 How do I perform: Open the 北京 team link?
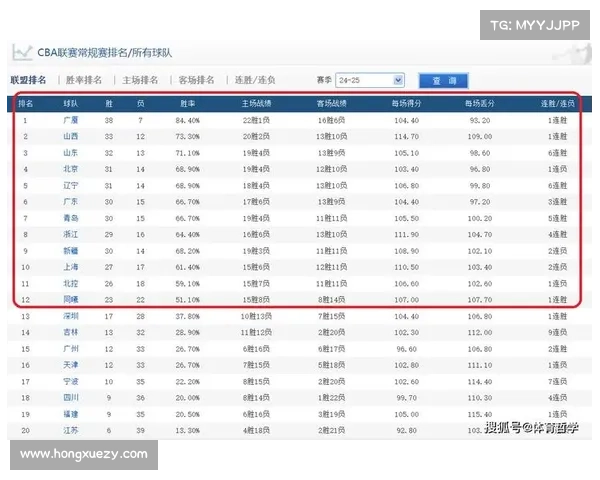tap(71, 169)
